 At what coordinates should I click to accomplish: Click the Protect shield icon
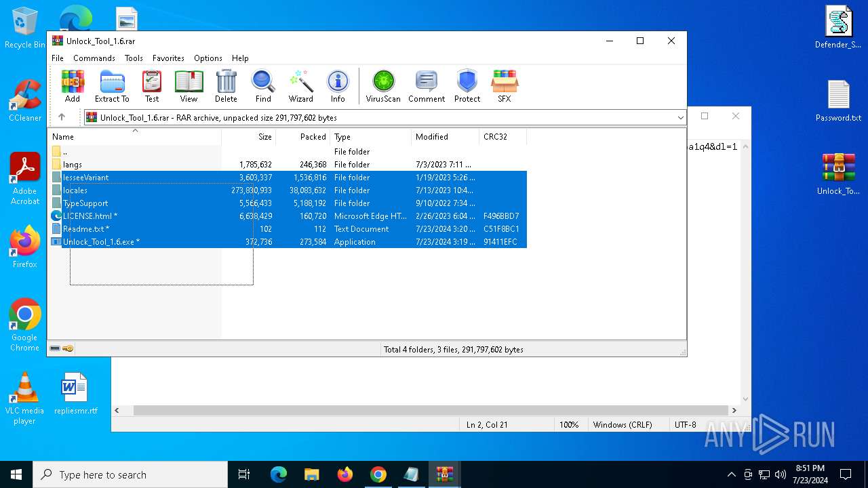(467, 86)
